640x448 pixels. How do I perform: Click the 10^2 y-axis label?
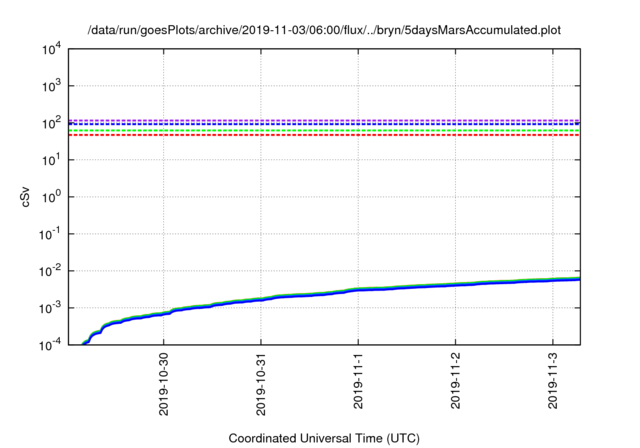pyautogui.click(x=52, y=123)
